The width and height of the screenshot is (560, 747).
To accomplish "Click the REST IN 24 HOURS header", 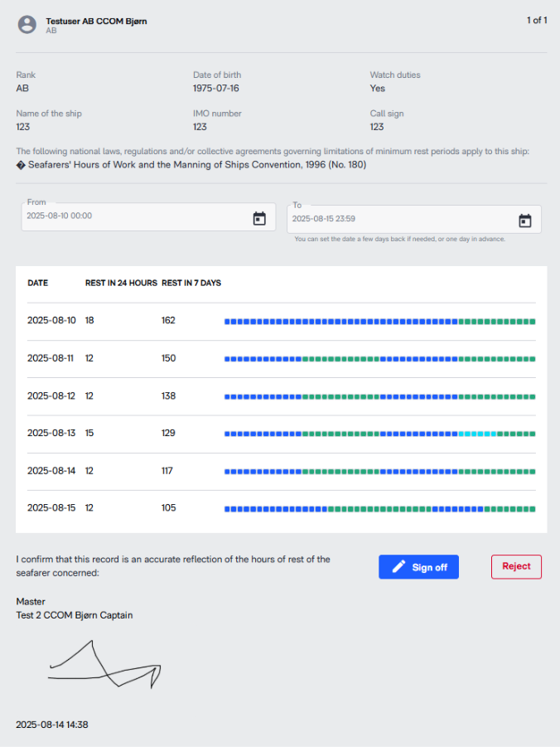I will [x=121, y=283].
